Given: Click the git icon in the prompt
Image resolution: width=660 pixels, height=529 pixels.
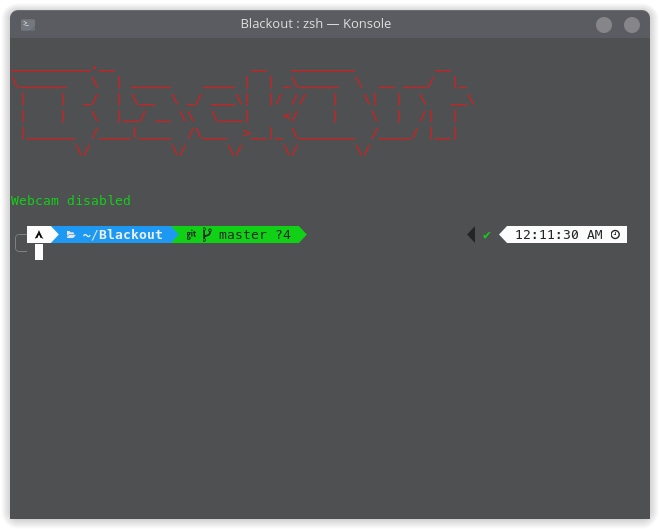Looking at the screenshot, I should click(191, 234).
